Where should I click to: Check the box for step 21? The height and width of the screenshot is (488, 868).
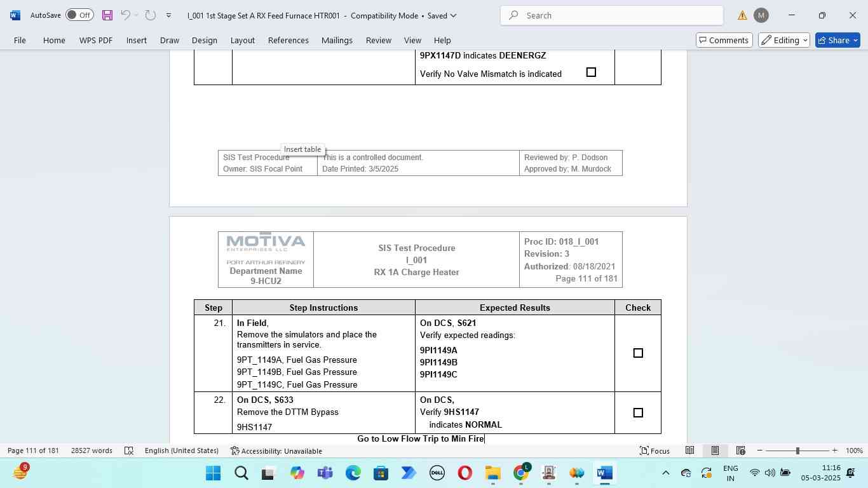[x=638, y=353]
